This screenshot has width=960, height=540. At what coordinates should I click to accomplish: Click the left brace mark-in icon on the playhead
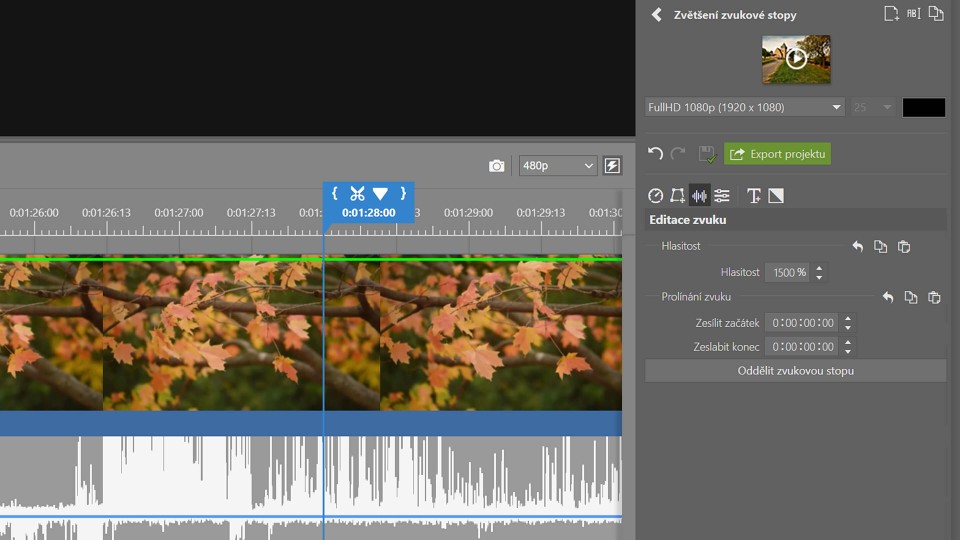[x=334, y=194]
